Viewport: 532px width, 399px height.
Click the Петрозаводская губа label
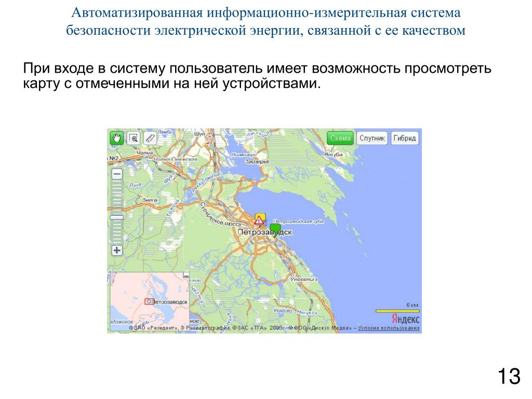pos(299,221)
